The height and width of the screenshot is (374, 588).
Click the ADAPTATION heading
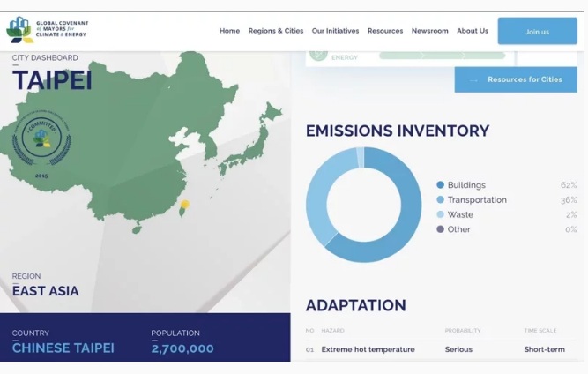356,305
